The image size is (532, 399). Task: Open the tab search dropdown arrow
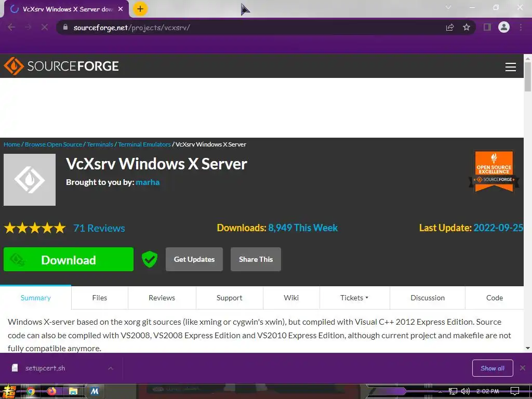448,7
